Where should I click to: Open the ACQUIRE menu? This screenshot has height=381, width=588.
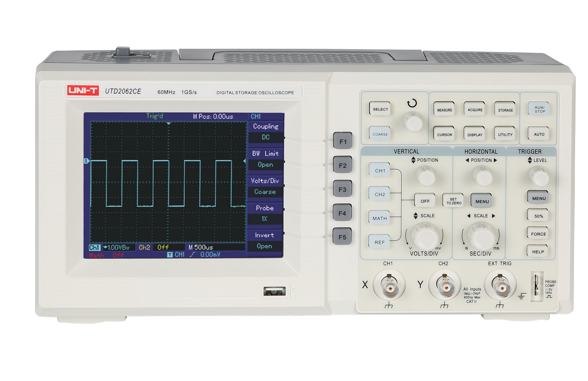pyautogui.click(x=475, y=109)
